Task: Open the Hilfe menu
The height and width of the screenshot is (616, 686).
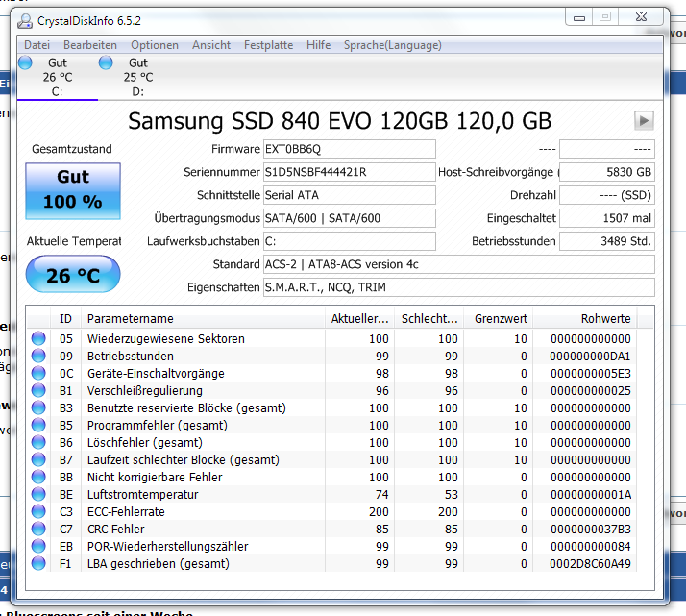Action: click(x=318, y=45)
